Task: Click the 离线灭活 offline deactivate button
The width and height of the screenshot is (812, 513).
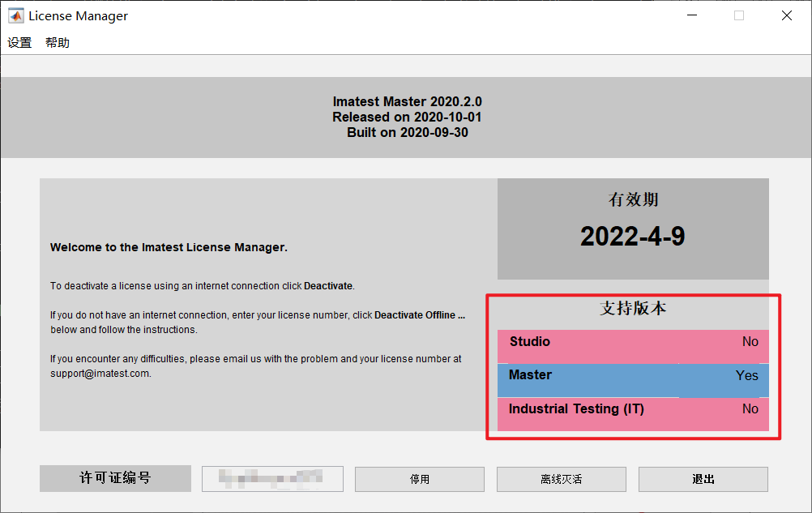Action: (x=562, y=479)
